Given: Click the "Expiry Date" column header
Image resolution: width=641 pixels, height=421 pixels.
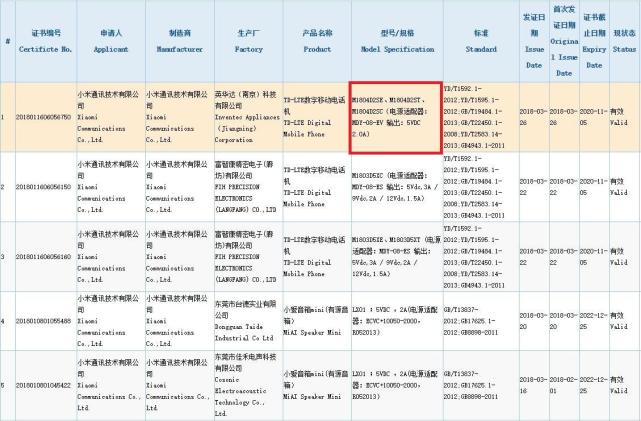Looking at the screenshot, I should click(x=594, y=41).
